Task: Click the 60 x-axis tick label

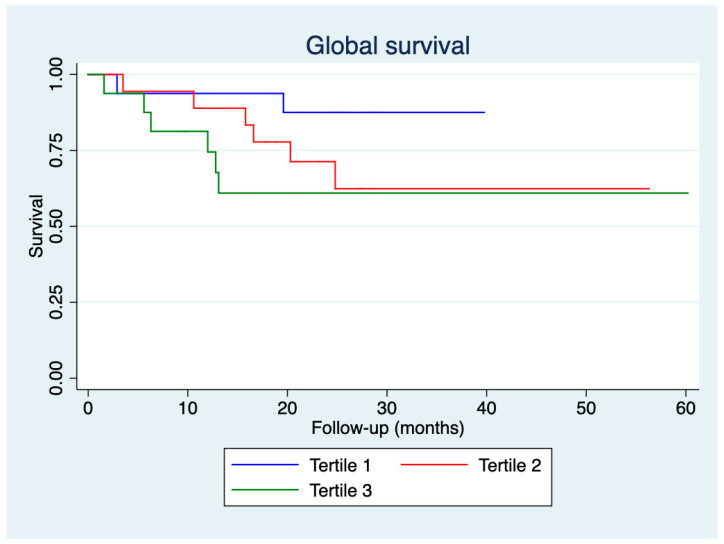Action: tap(685, 408)
